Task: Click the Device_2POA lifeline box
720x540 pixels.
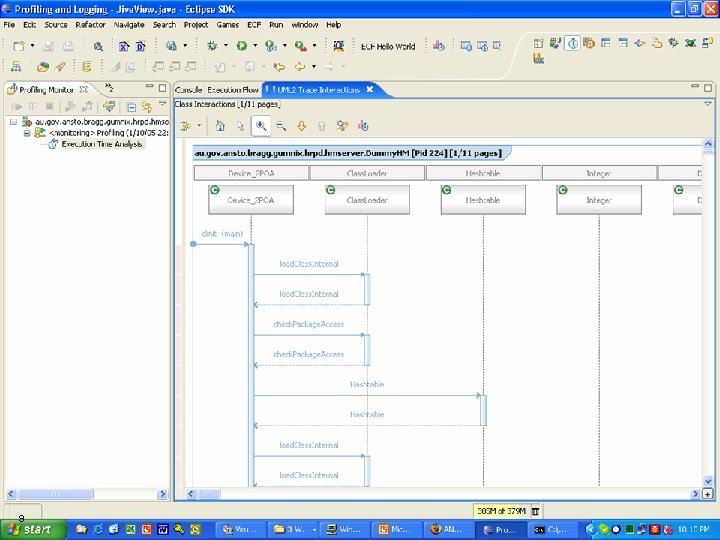Action: pyautogui.click(x=251, y=200)
